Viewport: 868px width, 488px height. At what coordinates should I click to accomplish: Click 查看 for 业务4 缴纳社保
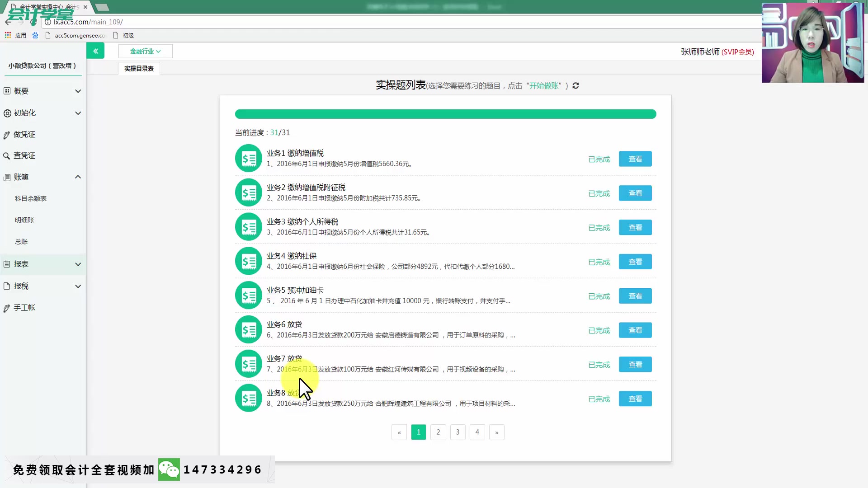635,261
